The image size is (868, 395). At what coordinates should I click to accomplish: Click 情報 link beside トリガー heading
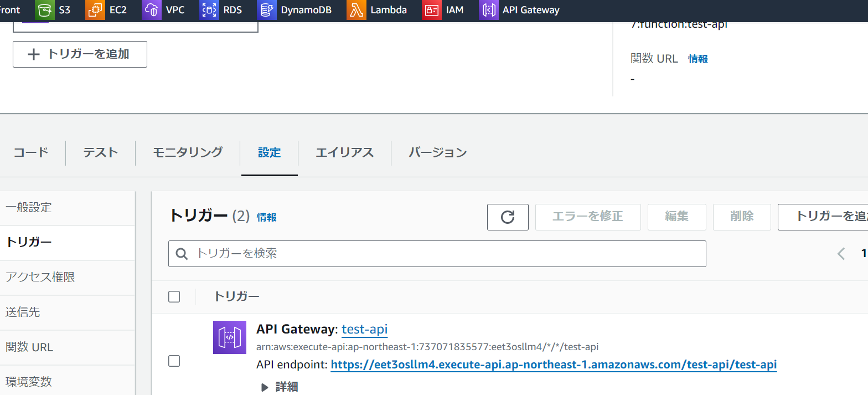pos(267,217)
